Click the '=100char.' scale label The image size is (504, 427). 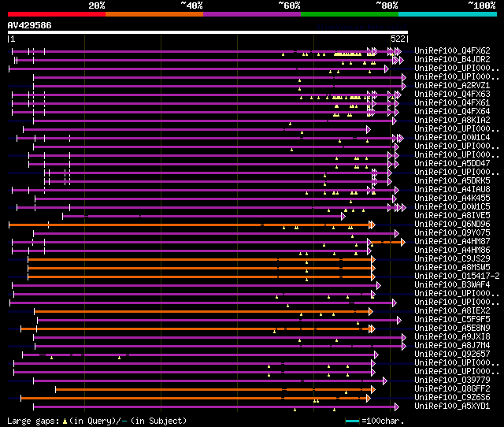point(383,421)
